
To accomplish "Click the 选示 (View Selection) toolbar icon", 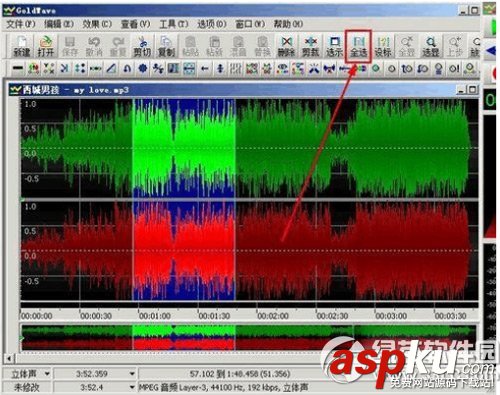I will (334, 46).
